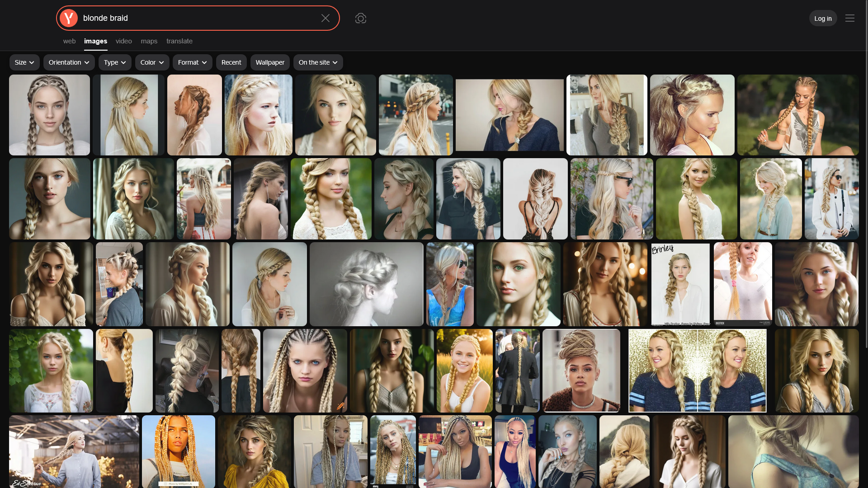This screenshot has width=868, height=488.
Task: Open the 'Brinley' labeled braid thumbnail
Action: (680, 284)
